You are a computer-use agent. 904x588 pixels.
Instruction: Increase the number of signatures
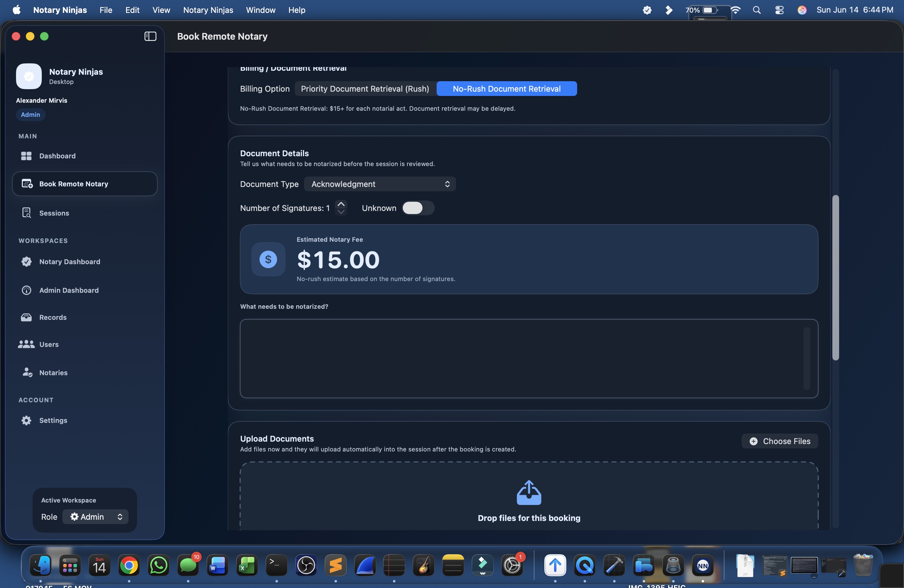(x=341, y=204)
